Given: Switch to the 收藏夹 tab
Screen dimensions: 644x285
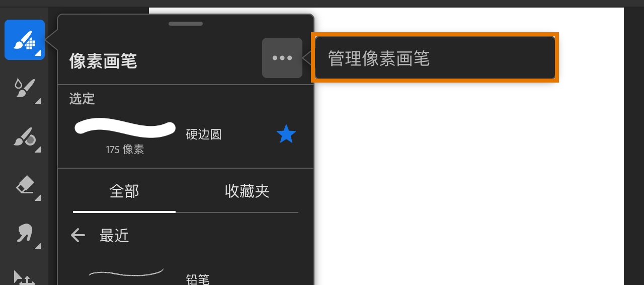Looking at the screenshot, I should point(247,191).
